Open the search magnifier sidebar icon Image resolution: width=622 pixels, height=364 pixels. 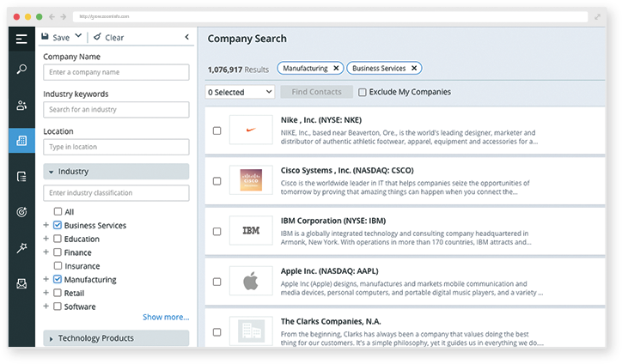[21, 69]
